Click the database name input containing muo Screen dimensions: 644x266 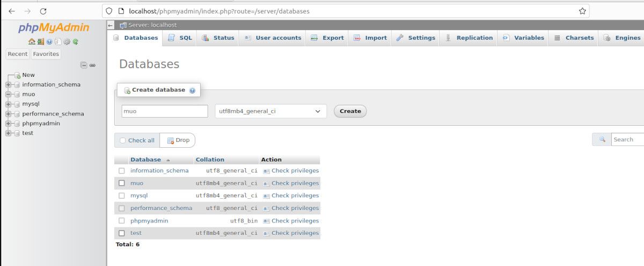click(164, 111)
